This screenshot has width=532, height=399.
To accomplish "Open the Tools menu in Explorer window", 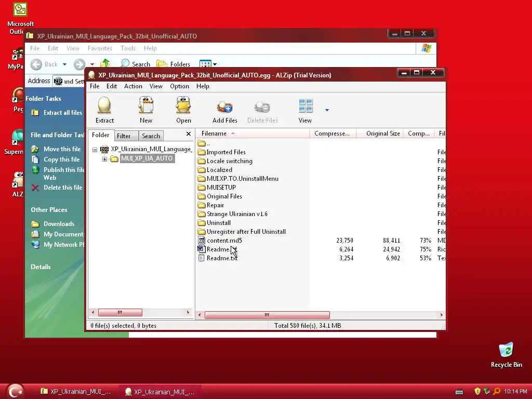I will (x=128, y=48).
